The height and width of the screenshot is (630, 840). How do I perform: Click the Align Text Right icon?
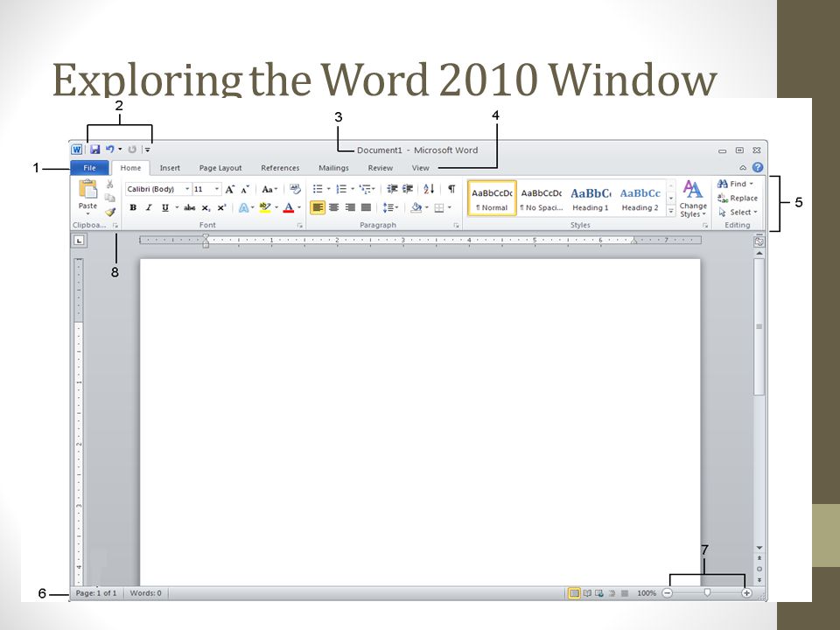(x=350, y=207)
